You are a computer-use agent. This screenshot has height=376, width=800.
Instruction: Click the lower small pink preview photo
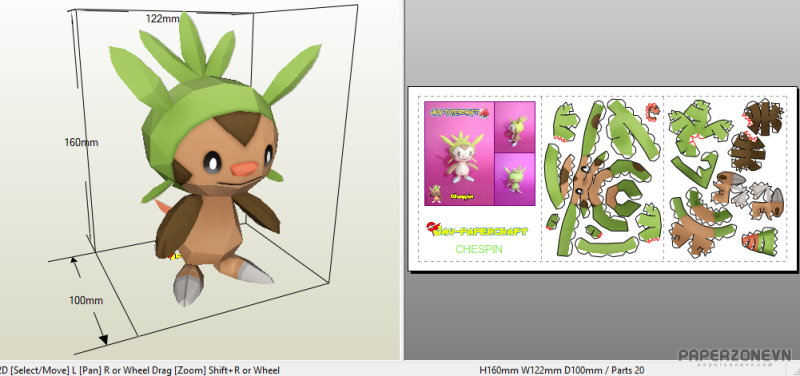[x=515, y=179]
